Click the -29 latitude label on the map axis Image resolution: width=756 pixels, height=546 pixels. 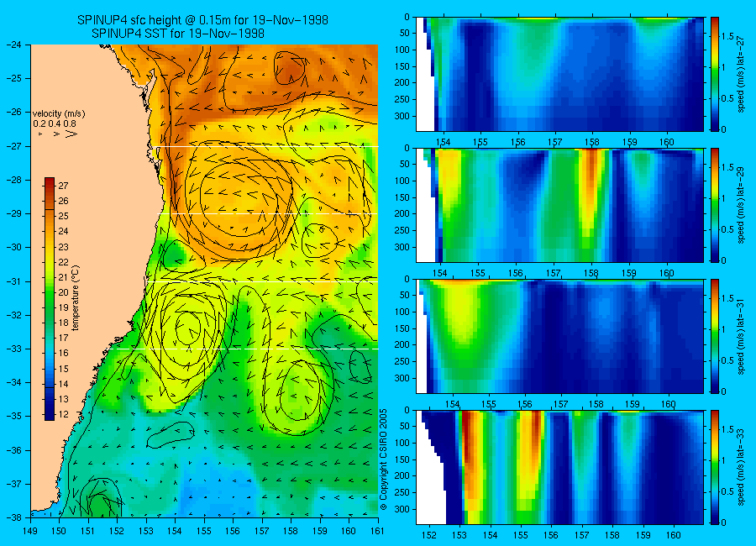click(x=14, y=213)
